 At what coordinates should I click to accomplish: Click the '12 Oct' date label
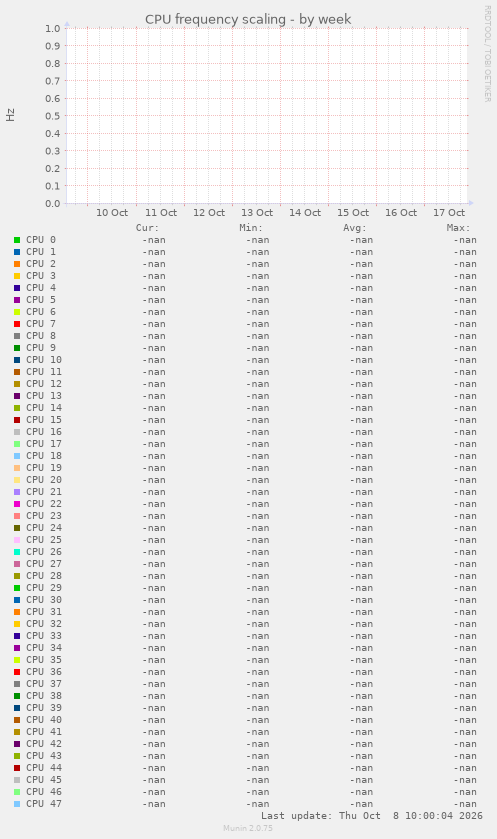pos(209,212)
